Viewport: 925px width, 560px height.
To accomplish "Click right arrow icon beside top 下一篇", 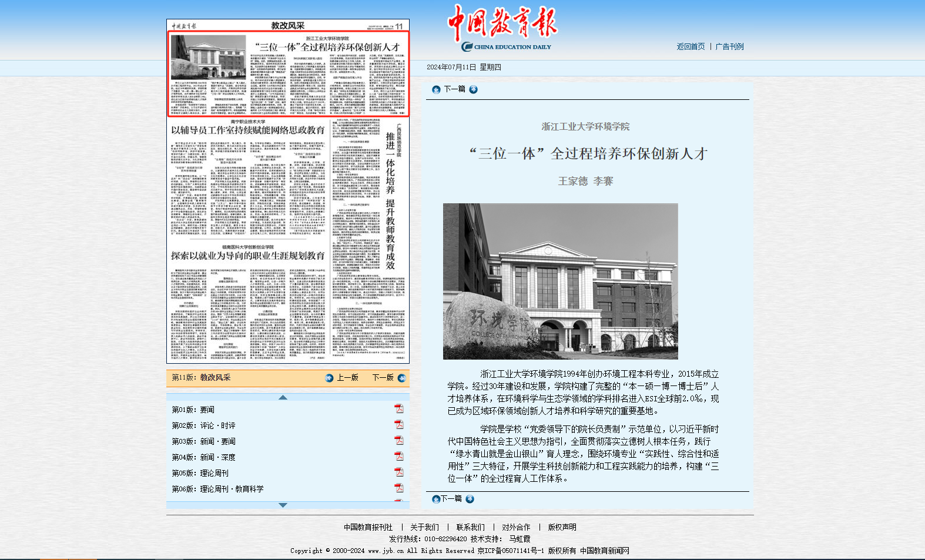I will pyautogui.click(x=473, y=89).
